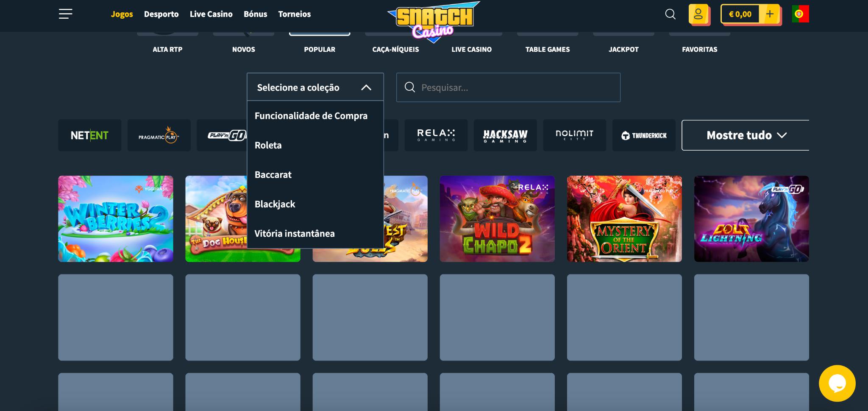Image resolution: width=868 pixels, height=411 pixels.
Task: Filter by Thunderkick provider logo
Action: (x=644, y=135)
